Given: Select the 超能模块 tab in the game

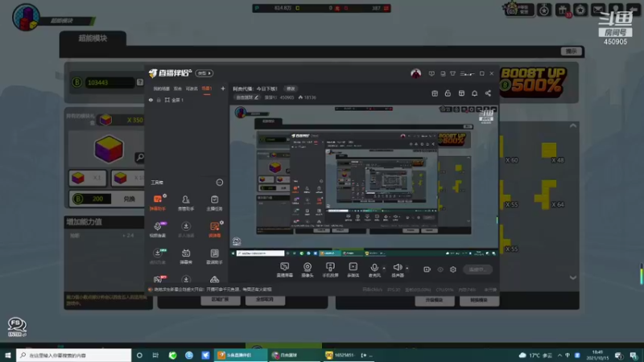Looking at the screenshot, I should point(93,38).
